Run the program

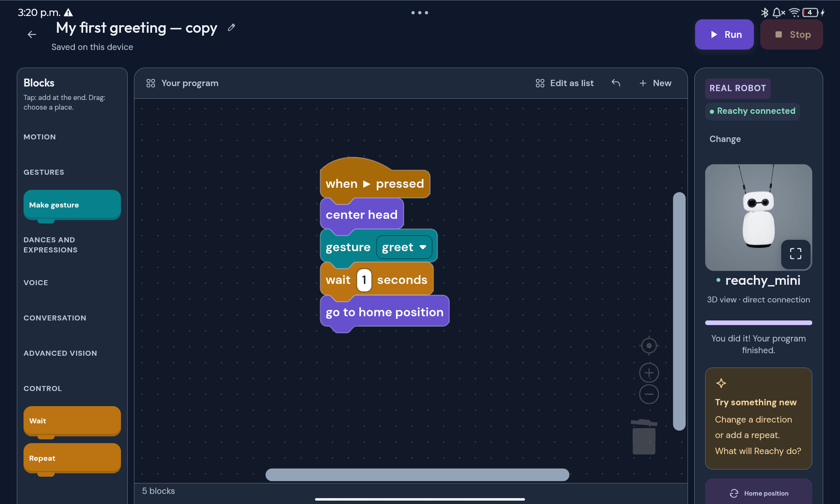[x=724, y=34]
